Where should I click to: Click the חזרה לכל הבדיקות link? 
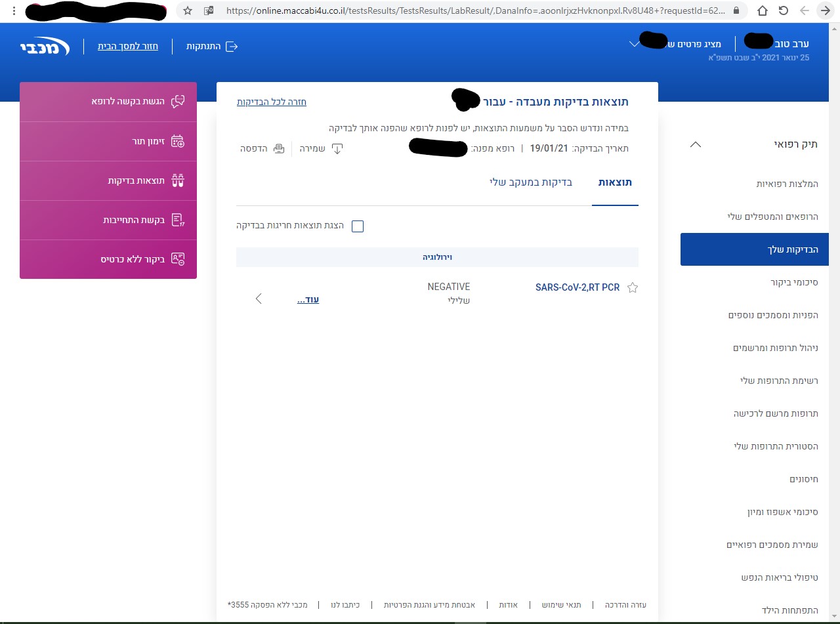pos(272,102)
